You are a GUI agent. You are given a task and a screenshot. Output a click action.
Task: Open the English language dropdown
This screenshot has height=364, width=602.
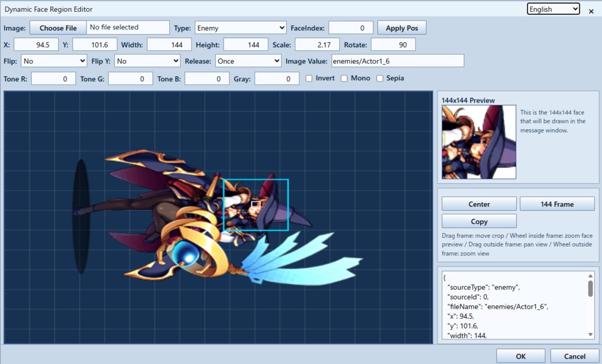click(553, 9)
